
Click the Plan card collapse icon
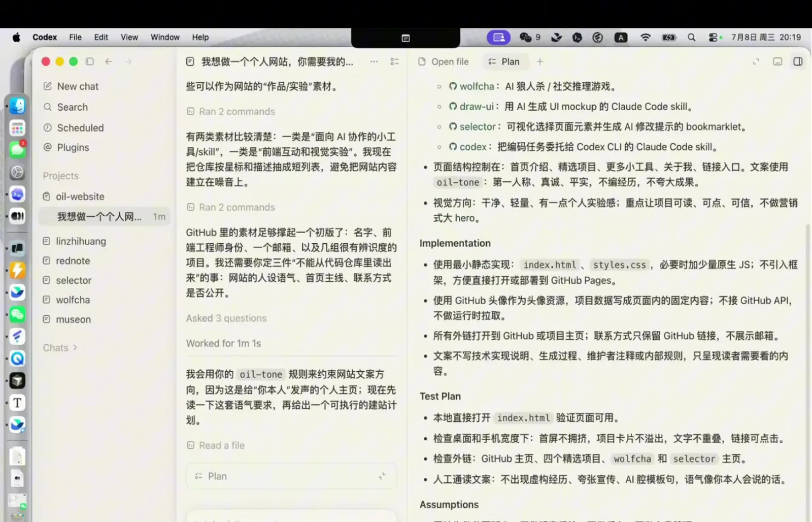(382, 476)
